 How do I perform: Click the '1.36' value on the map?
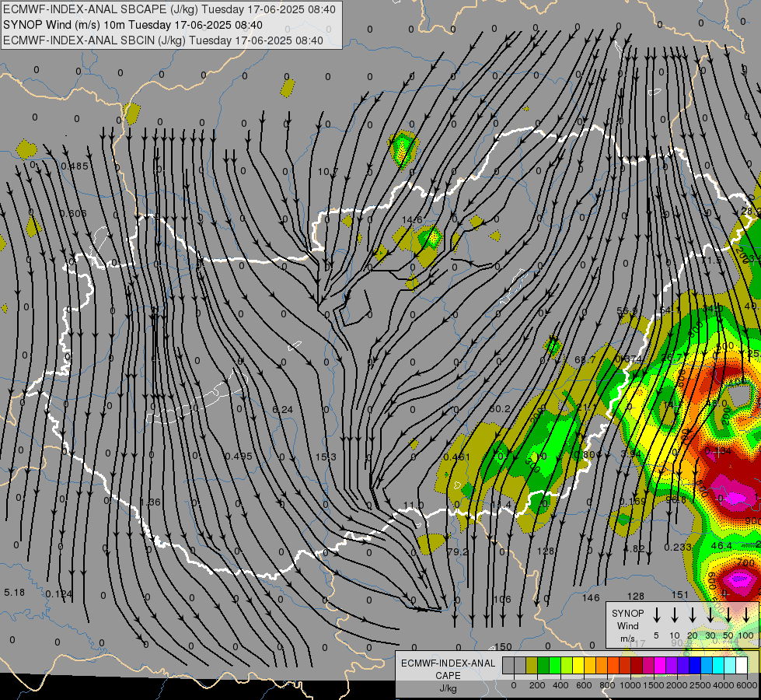point(150,502)
